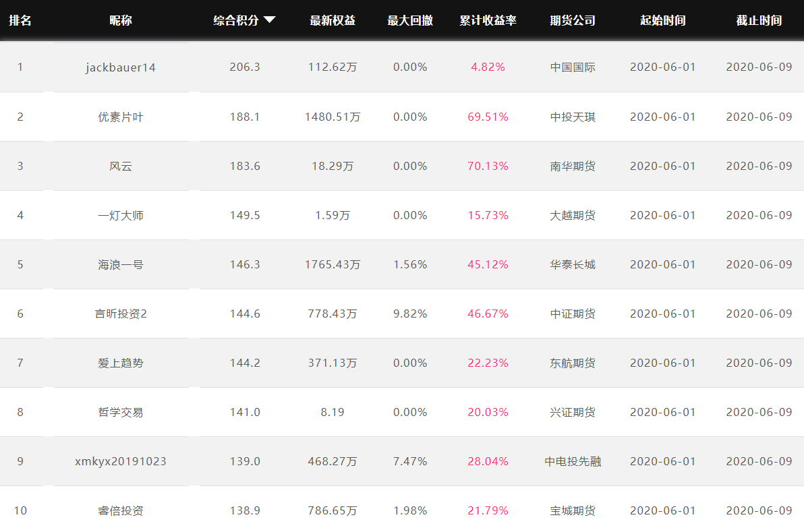
Task: Click the 截止时间 column header
Action: click(x=759, y=20)
